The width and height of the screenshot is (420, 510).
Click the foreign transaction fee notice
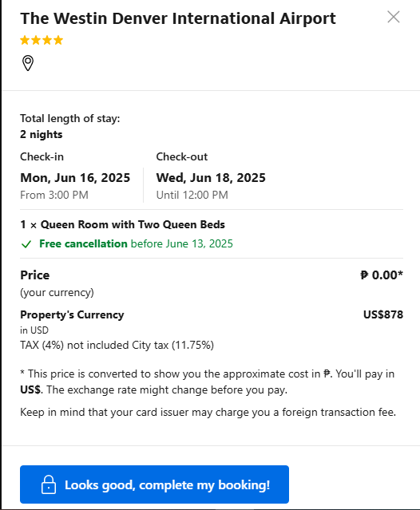click(x=208, y=412)
